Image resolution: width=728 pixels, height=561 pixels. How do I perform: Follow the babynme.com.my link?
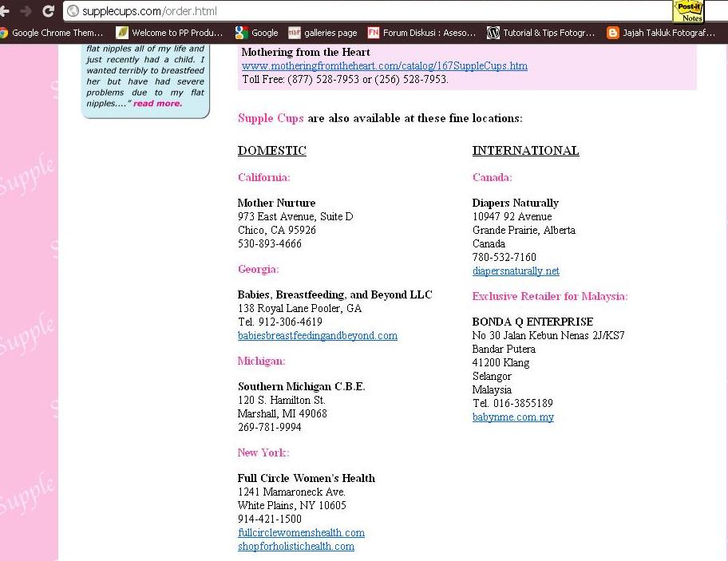[x=512, y=417]
